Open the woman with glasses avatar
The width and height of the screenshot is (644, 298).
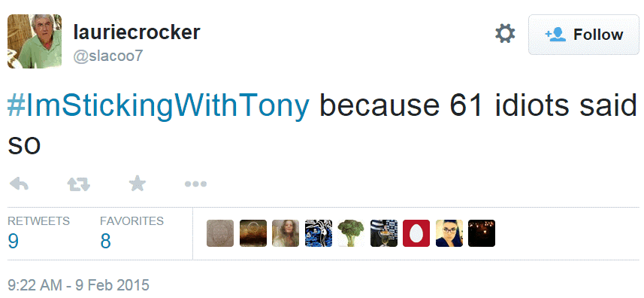[449, 233]
